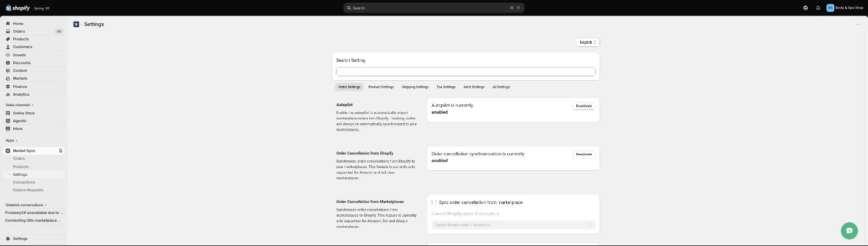The width and height of the screenshot is (868, 246).
Task: Open the Home icon in sidebar
Action: pos(8,23)
